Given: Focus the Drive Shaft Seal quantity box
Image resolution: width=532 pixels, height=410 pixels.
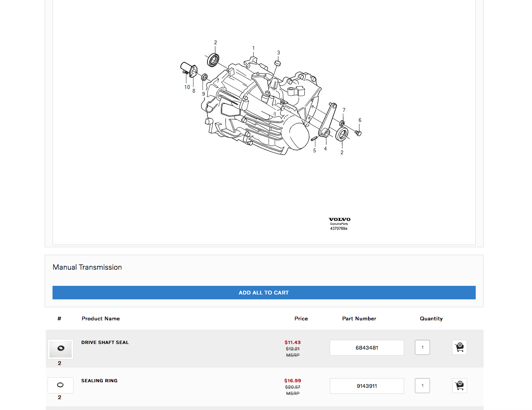Looking at the screenshot, I should click(x=422, y=347).
